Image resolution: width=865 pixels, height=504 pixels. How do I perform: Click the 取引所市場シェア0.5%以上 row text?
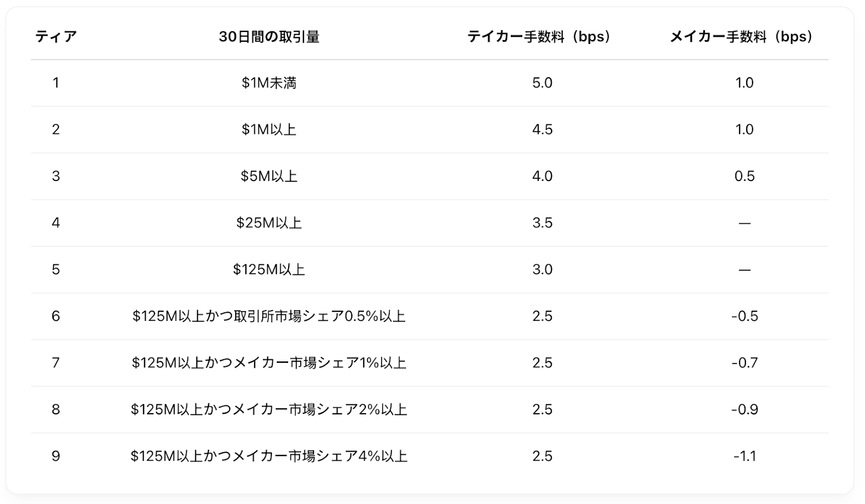pyautogui.click(x=269, y=316)
